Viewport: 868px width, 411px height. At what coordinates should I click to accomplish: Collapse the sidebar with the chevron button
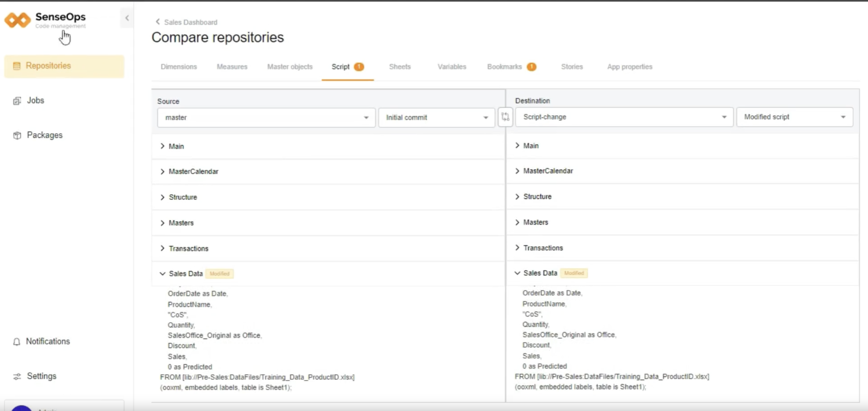click(x=127, y=18)
